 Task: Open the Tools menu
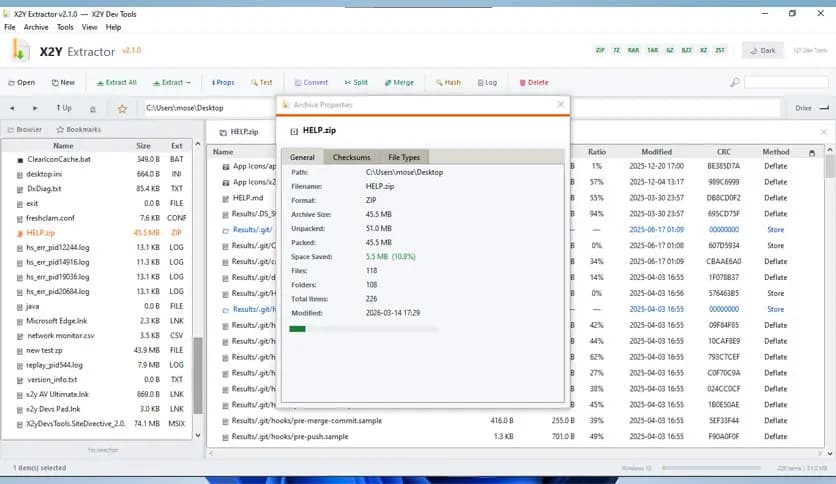pyautogui.click(x=65, y=27)
